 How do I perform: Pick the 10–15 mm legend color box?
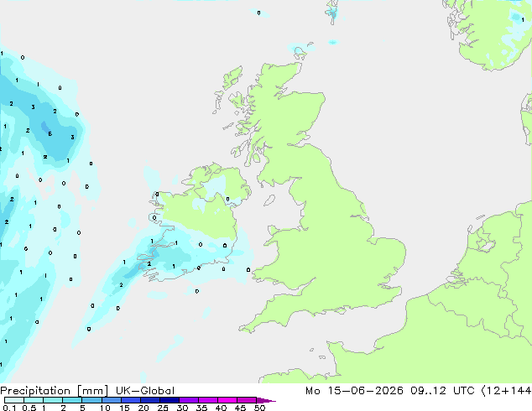point(111,400)
